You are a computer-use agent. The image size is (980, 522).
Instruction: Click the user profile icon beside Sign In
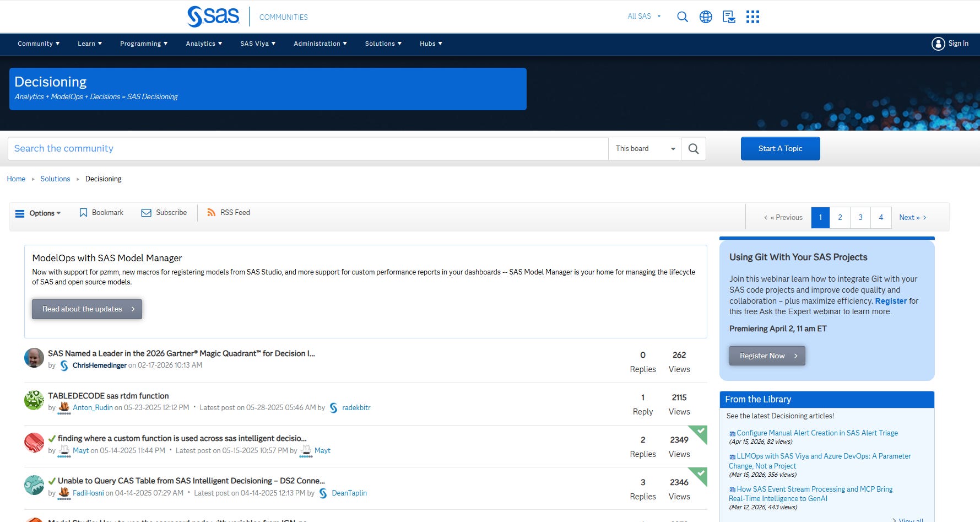click(938, 44)
